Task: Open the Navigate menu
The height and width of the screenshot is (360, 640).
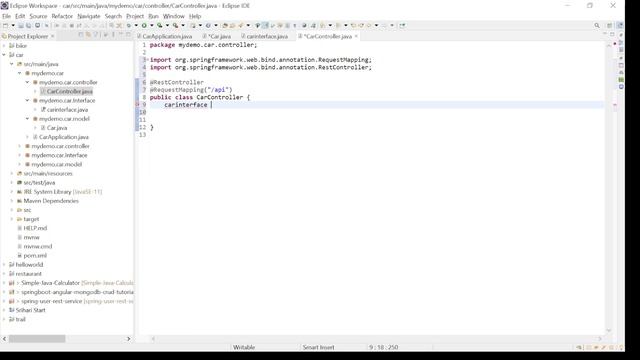Action: click(x=89, y=16)
